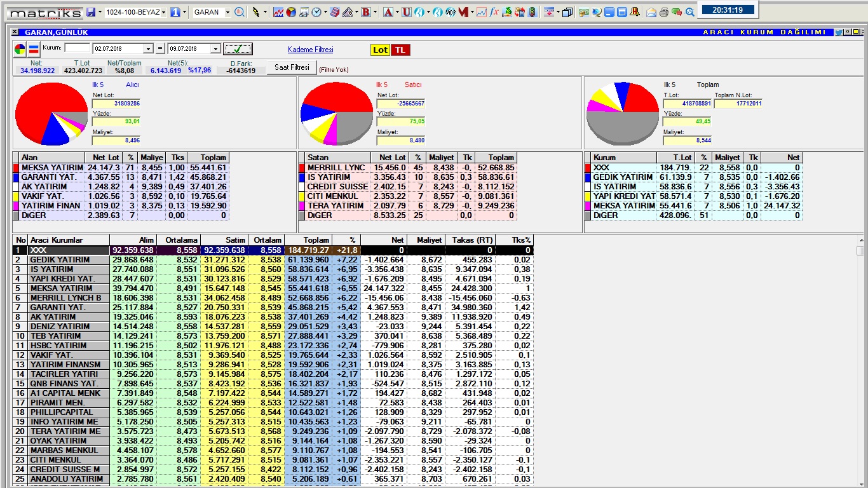The height and width of the screenshot is (488, 868).
Task: Open the save icon dropdown arrow
Action: [100, 12]
